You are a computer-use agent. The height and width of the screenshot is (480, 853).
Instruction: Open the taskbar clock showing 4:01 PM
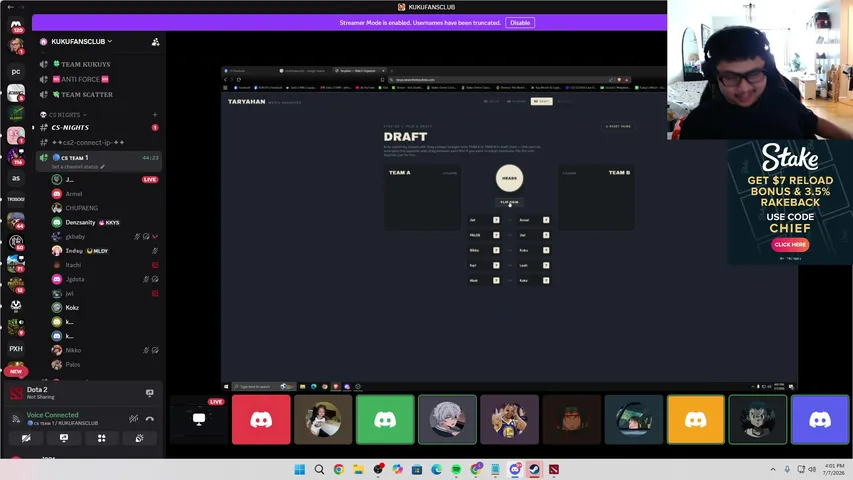pyautogui.click(x=835, y=469)
